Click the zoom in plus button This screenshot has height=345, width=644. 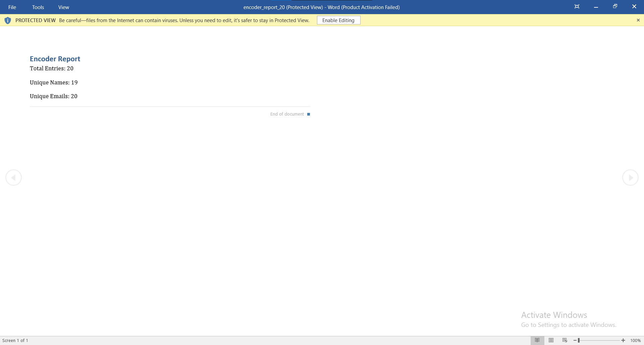point(623,340)
